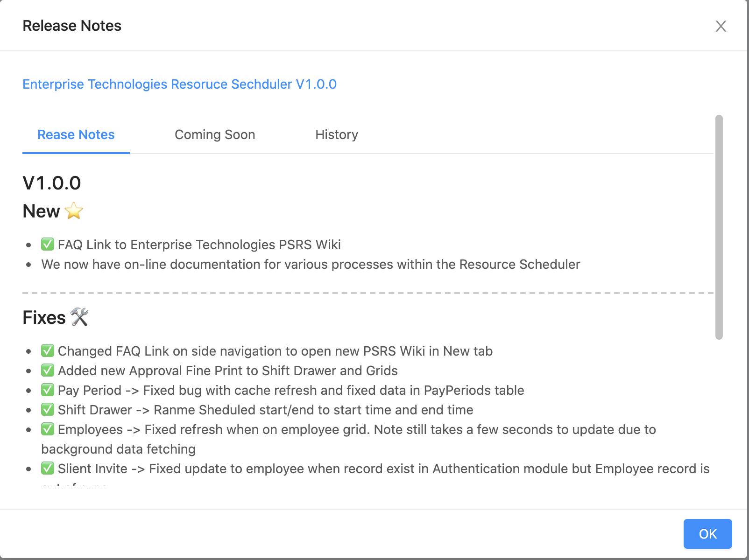This screenshot has height=560, width=749.
Task: Click the star emoji beside New heading
Action: pos(74,211)
